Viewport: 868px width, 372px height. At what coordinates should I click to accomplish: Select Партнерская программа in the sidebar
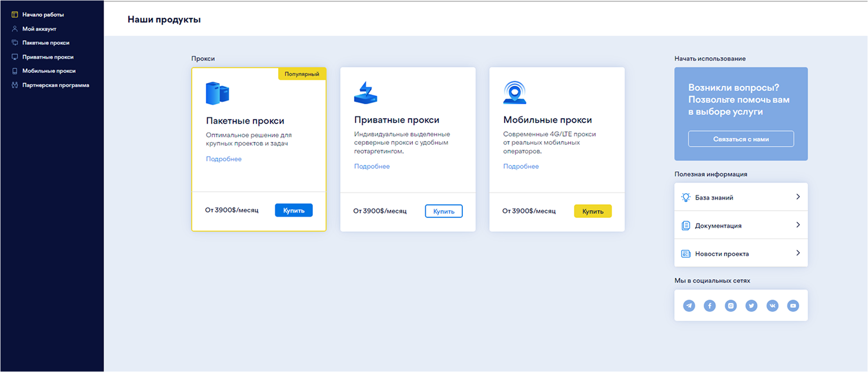(x=55, y=85)
